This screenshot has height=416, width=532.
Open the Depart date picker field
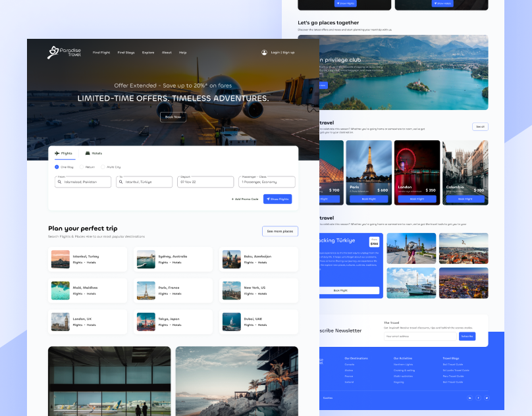[205, 182]
